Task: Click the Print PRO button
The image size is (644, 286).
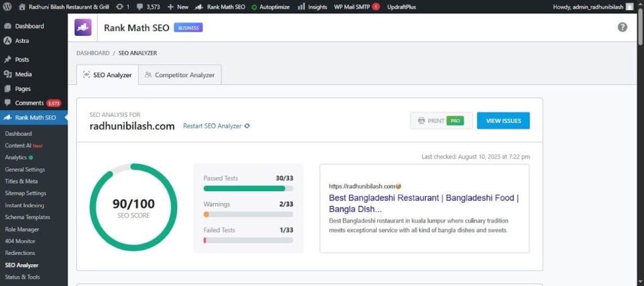Action: (x=441, y=121)
